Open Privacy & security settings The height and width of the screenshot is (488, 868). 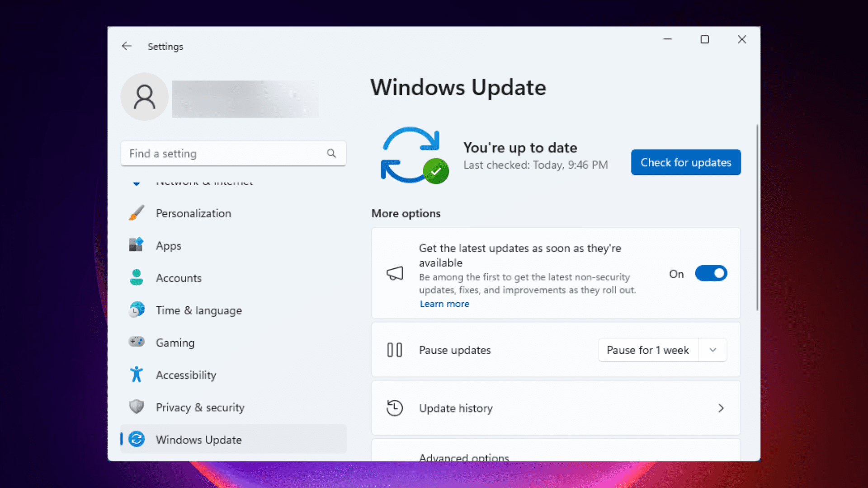234,407
